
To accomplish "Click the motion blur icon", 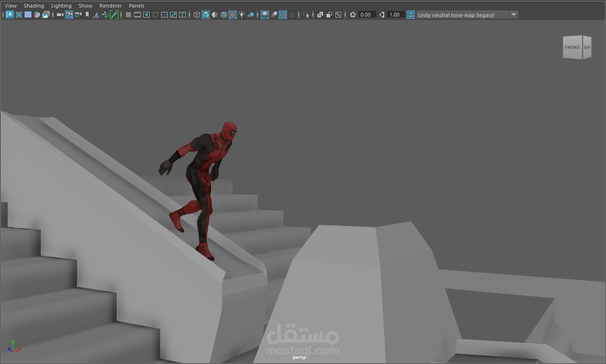I will (x=274, y=15).
